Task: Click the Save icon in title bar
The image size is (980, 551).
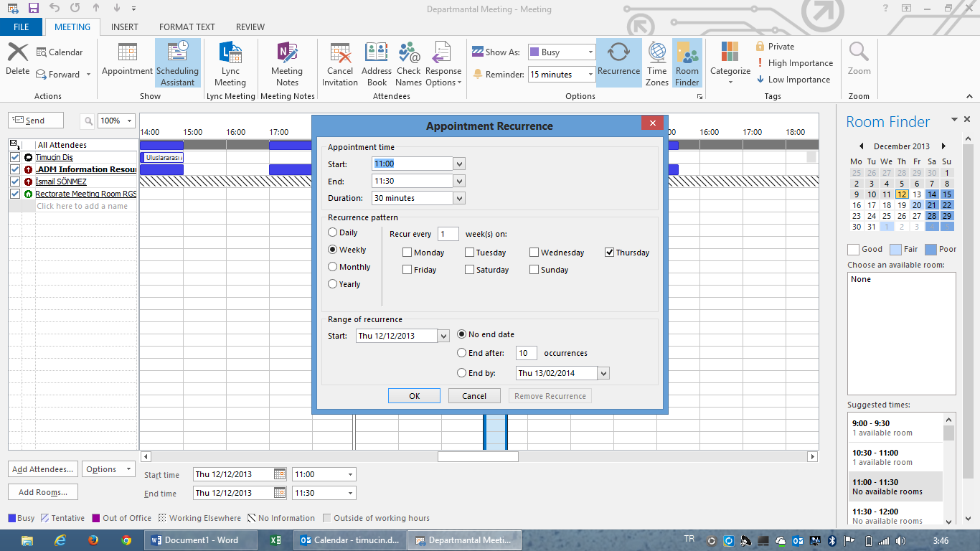Action: tap(33, 9)
